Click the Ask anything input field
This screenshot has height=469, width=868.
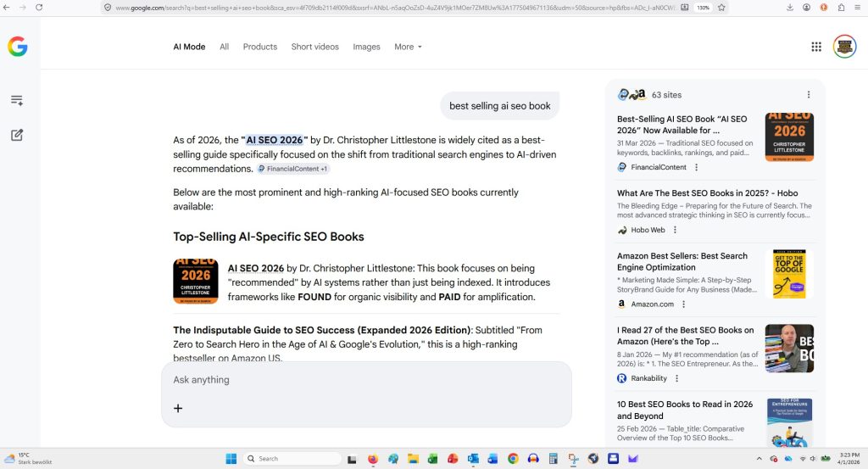(x=366, y=380)
